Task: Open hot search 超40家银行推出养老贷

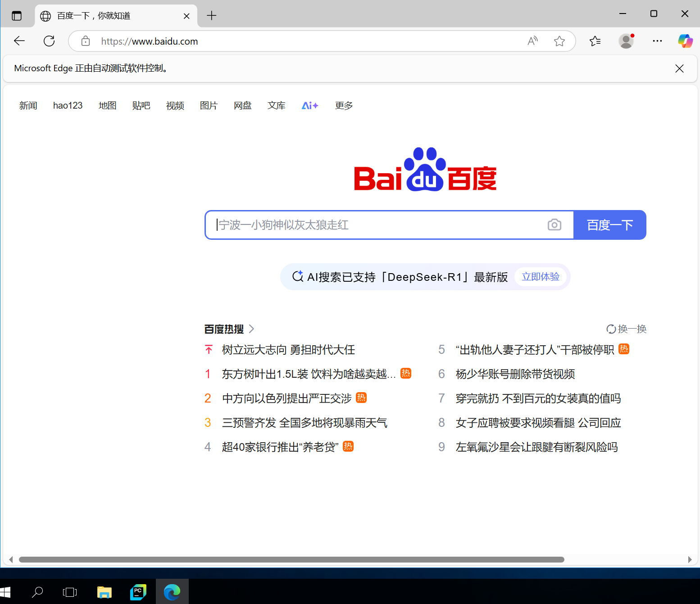Action: tap(280, 447)
